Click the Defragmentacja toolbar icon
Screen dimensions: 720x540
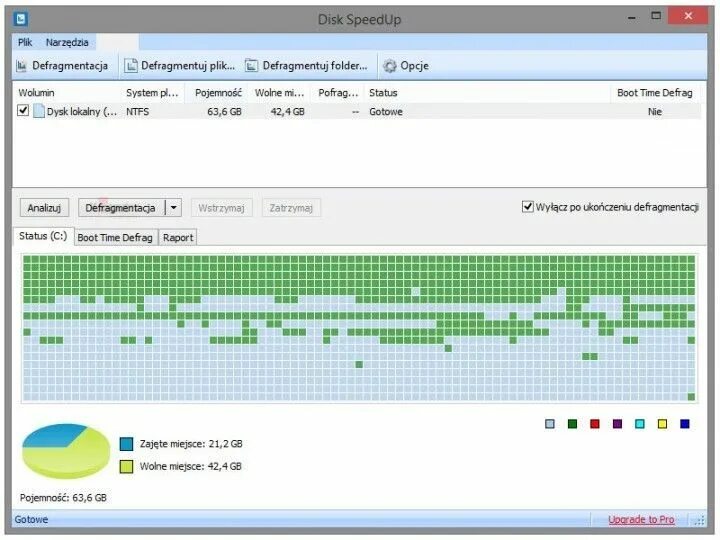point(22,66)
